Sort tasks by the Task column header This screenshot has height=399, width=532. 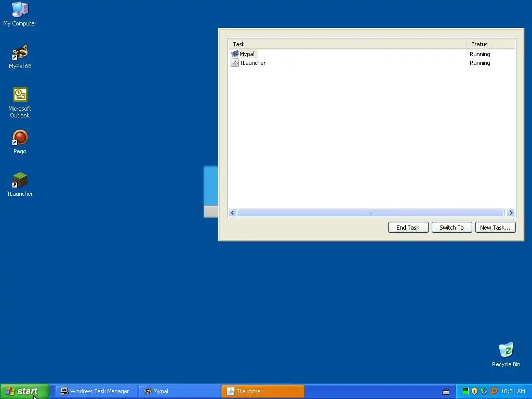point(348,44)
